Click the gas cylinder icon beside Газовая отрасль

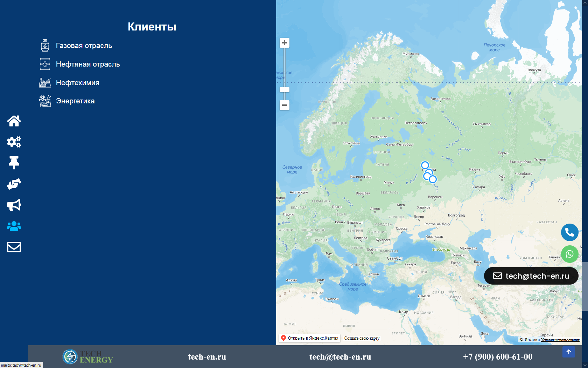[45, 46]
